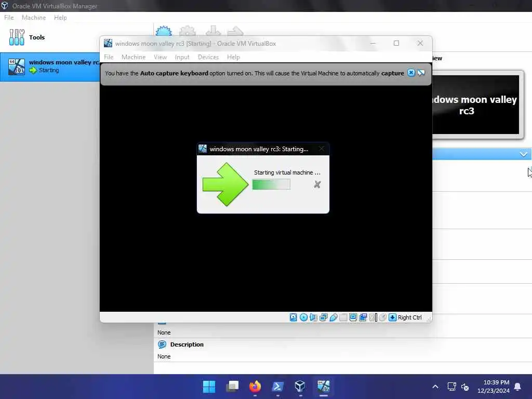Click the Description speech bubble icon
Viewport: 532px width, 399px height.
tap(162, 344)
